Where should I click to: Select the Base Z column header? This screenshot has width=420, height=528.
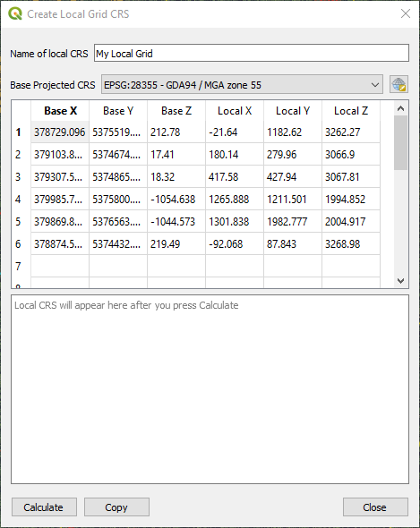[x=176, y=111]
